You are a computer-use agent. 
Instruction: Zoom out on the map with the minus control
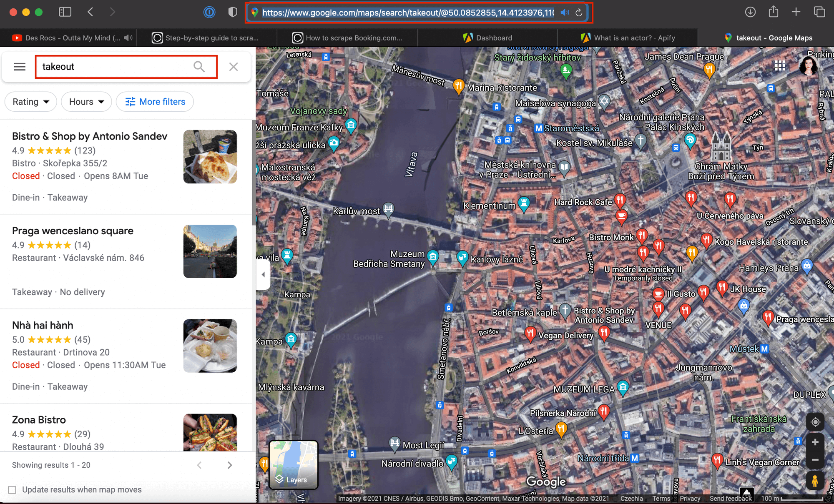click(x=815, y=460)
